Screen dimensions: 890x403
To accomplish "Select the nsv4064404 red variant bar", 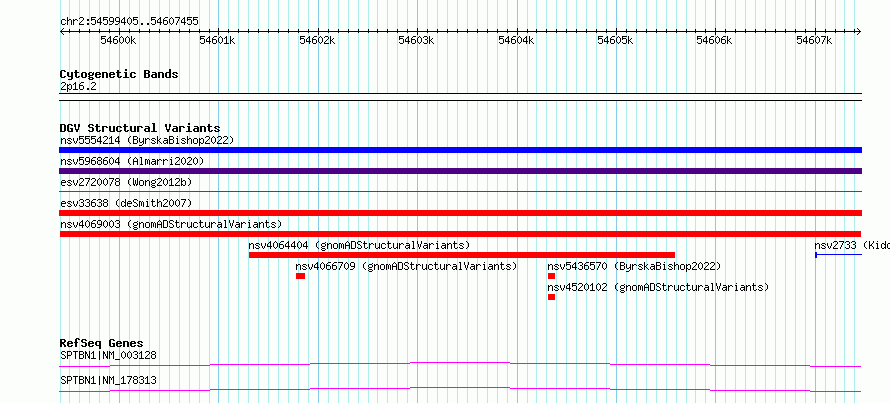I will pos(462,255).
